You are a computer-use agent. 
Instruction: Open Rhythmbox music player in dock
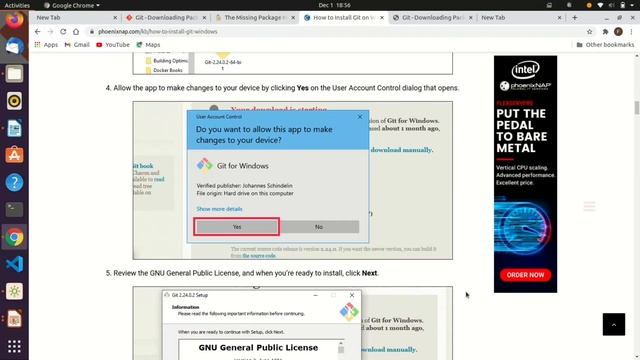[14, 101]
